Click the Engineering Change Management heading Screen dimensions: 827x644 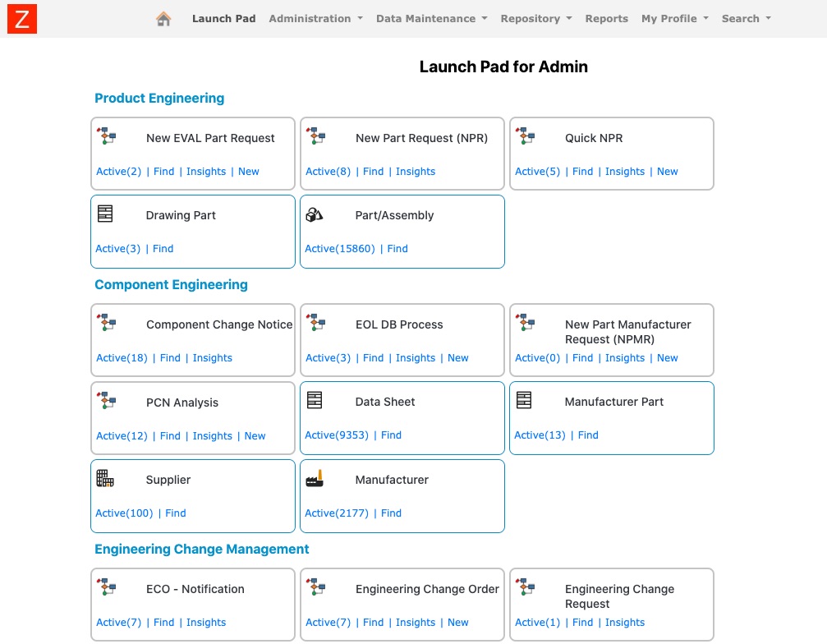coord(201,549)
